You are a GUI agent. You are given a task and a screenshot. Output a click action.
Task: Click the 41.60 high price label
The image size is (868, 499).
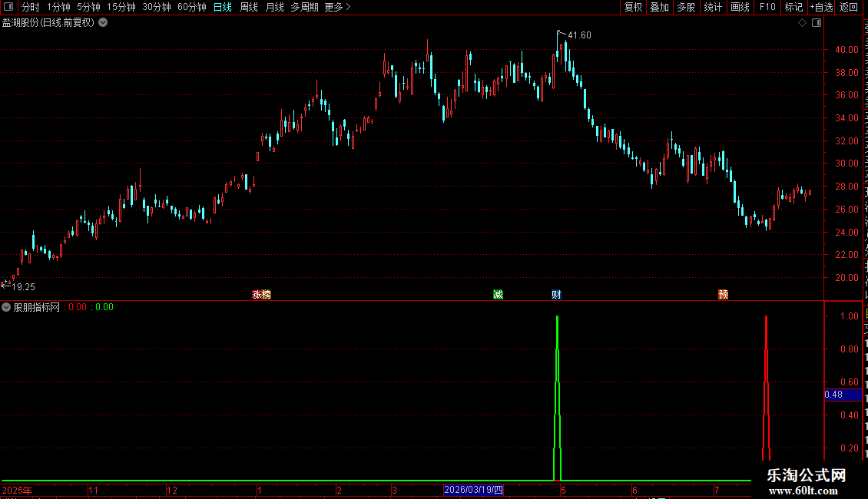point(580,35)
